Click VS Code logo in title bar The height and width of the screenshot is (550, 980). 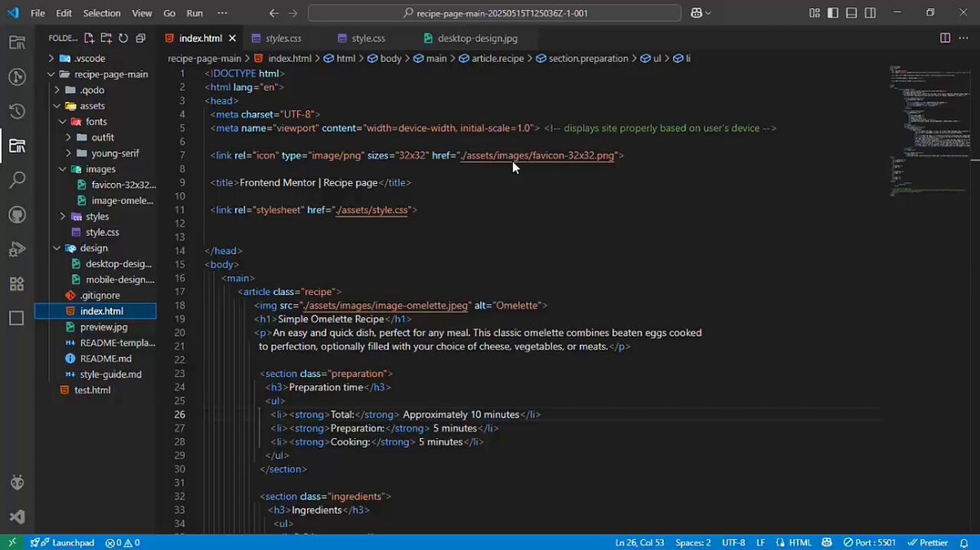coord(12,13)
